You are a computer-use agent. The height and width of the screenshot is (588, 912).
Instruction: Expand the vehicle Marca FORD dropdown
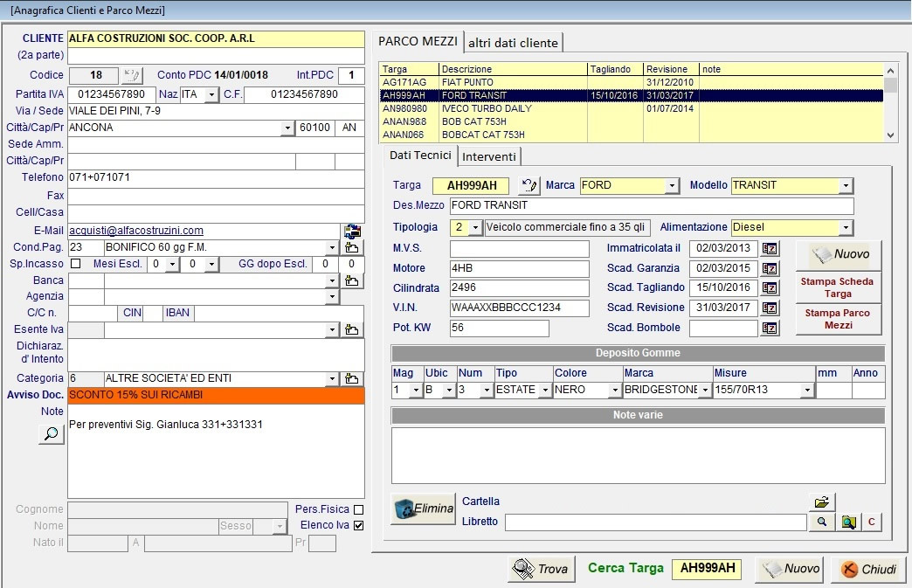click(672, 185)
